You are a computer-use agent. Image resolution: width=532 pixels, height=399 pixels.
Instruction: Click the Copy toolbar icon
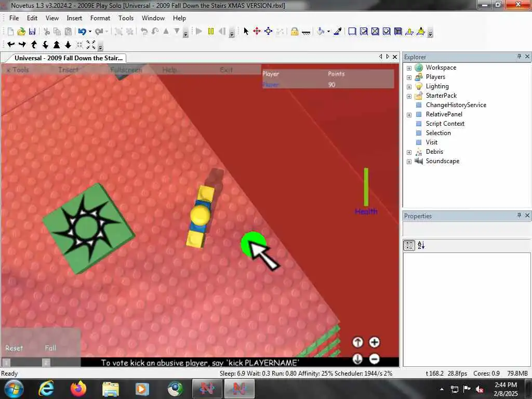pyautogui.click(x=57, y=32)
